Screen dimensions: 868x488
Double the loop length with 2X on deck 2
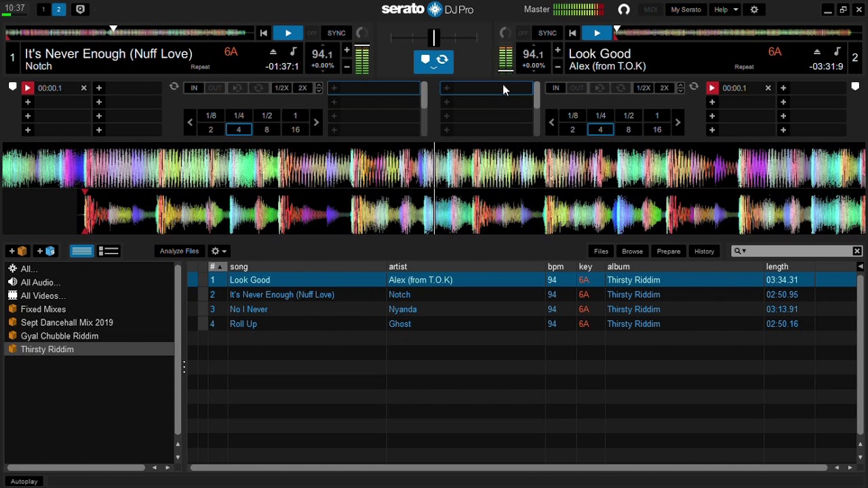[665, 88]
